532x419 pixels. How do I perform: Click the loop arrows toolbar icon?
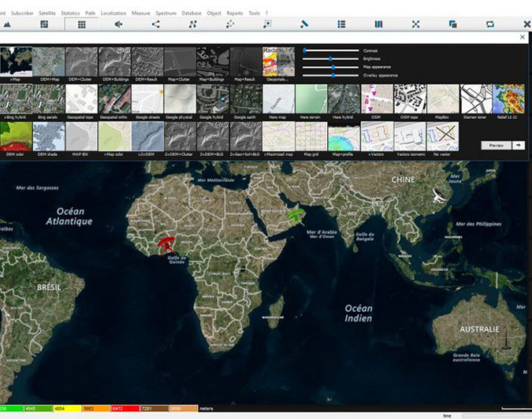[489, 24]
